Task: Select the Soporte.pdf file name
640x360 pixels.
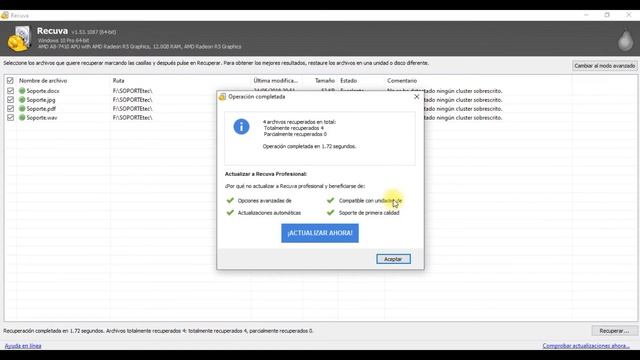Action: point(41,109)
